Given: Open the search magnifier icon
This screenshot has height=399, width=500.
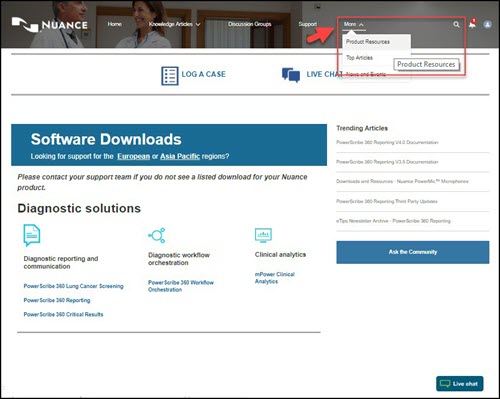Looking at the screenshot, I should [456, 24].
